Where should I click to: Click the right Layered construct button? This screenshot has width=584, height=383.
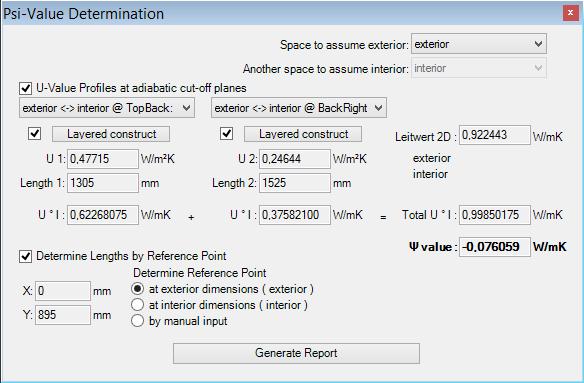(x=303, y=134)
